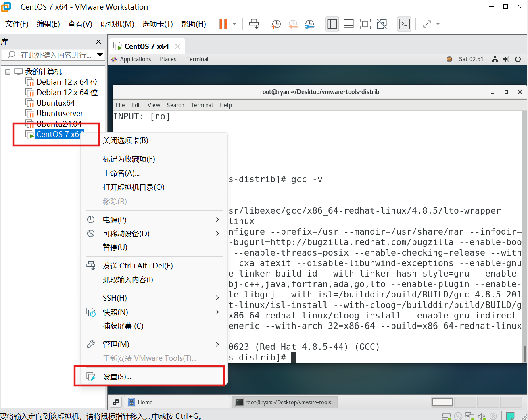The image size is (528, 420).
Task: Select the active workspace in the switcher
Action: pyautogui.click(x=442, y=402)
